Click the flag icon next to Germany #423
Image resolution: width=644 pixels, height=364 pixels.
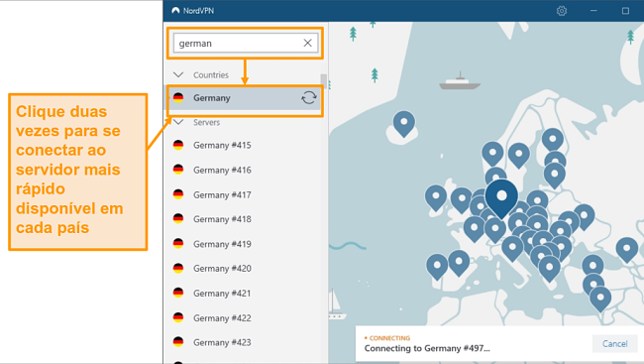(x=178, y=342)
